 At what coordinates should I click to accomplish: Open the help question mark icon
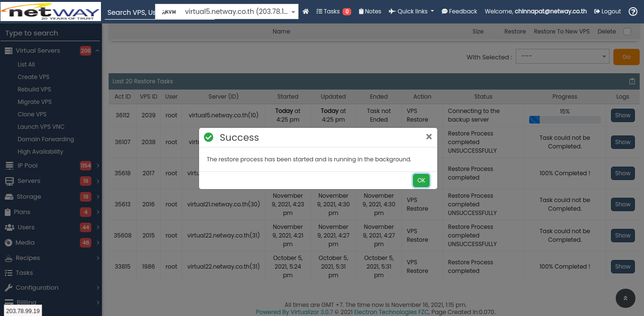tap(633, 11)
